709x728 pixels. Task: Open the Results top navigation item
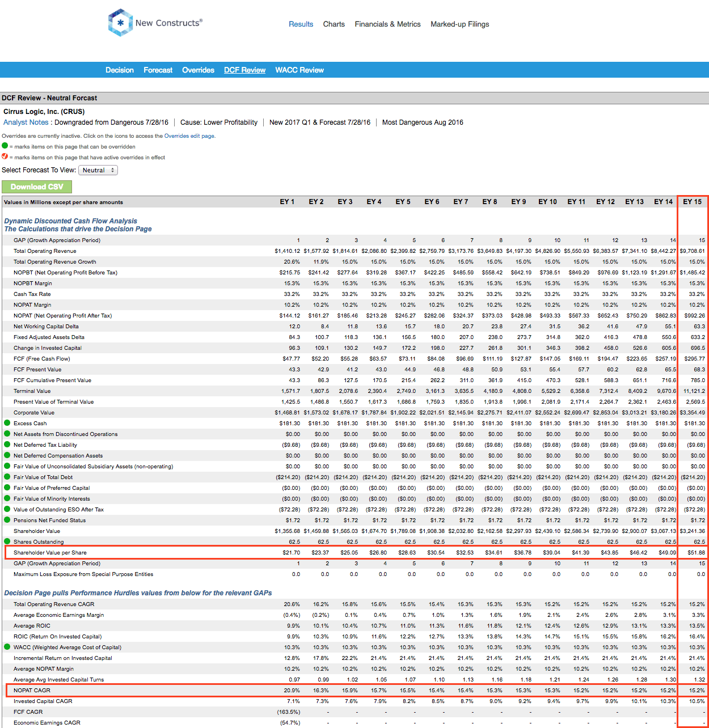point(301,24)
